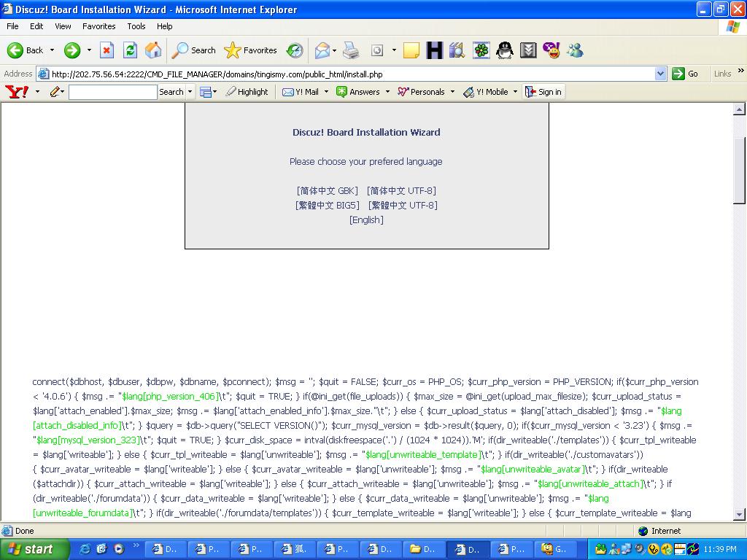
Task: Expand the Mail button dropdown arrow
Action: pos(334,50)
